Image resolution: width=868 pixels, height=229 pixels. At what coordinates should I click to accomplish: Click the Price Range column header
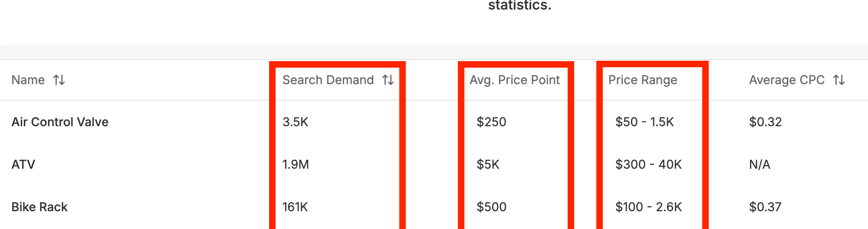[x=643, y=80]
